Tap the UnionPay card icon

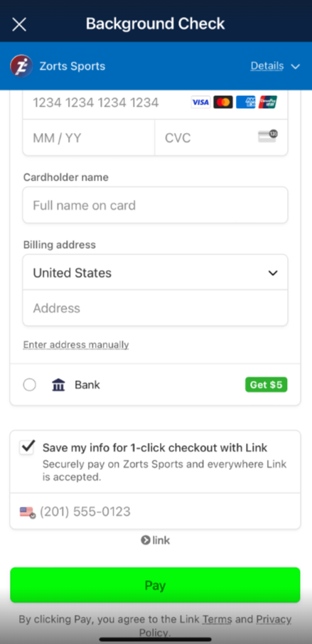268,102
